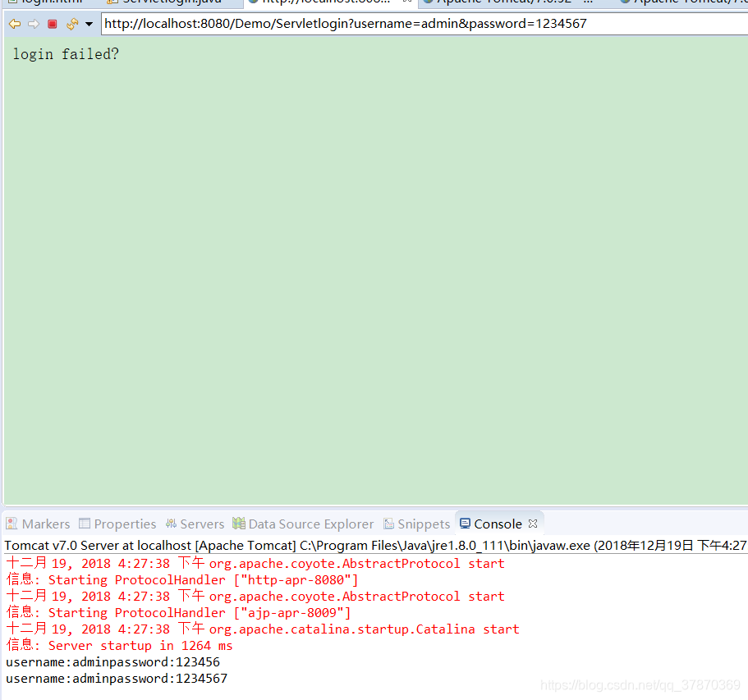Screen dimensions: 748x700
Task: Click the Catalina start log line
Action: click(x=263, y=629)
